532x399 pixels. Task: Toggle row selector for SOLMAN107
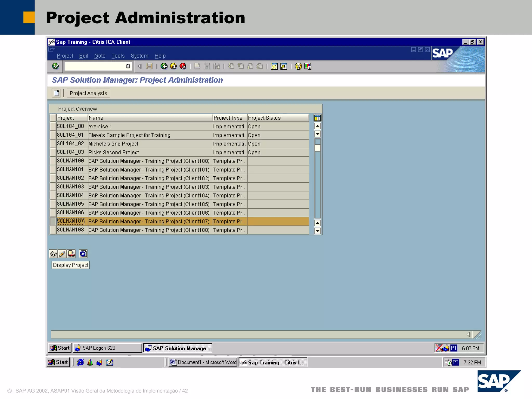(x=53, y=221)
